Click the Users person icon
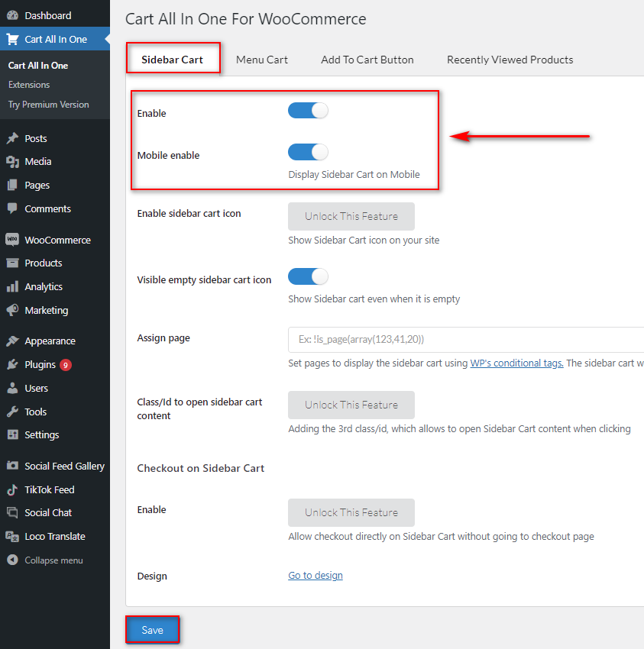 (x=12, y=388)
